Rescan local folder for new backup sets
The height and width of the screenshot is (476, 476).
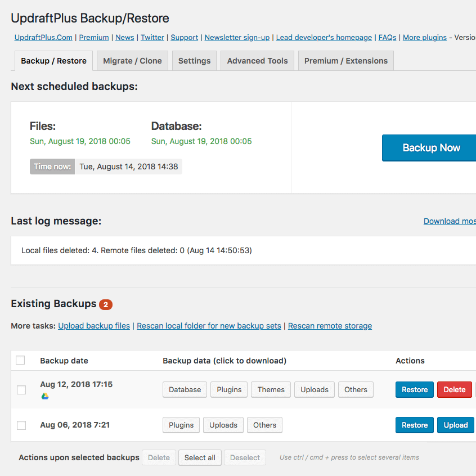[209, 326]
